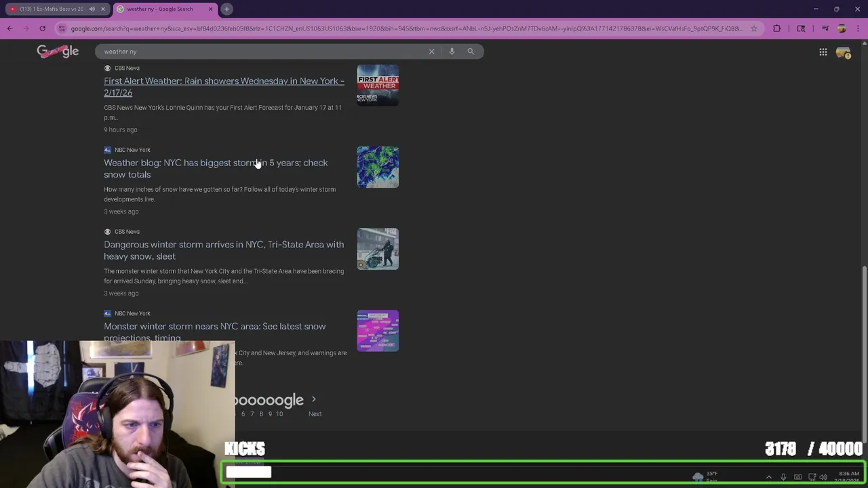Switch to the Ex-Mafia Boss YouTube tab
This screenshot has height=488, width=868.
(53, 9)
